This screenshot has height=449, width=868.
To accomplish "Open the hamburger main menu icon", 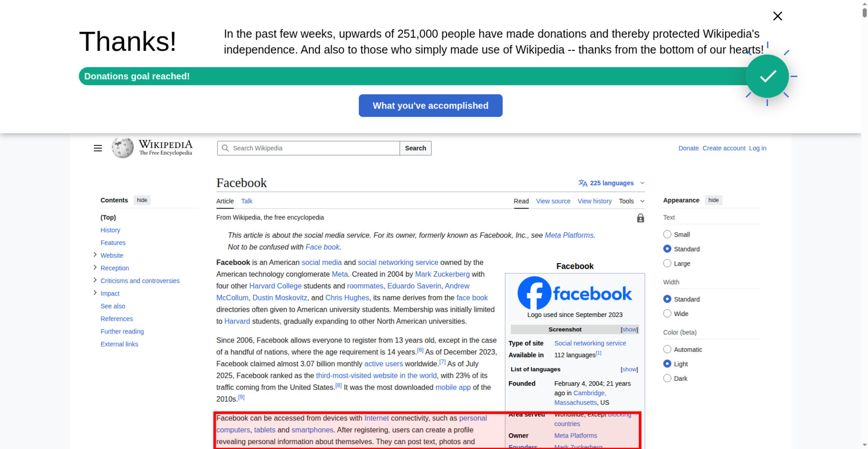I will [98, 148].
